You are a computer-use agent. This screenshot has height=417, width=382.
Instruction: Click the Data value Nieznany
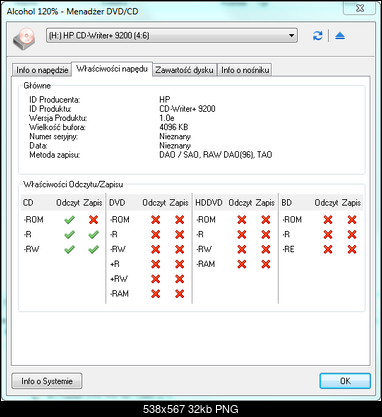[x=175, y=146]
